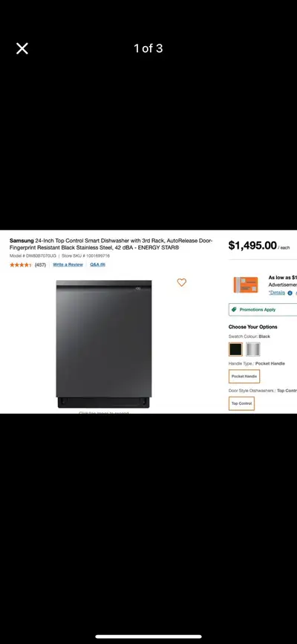Open the *Details financing link
297x644 pixels.
click(277, 293)
